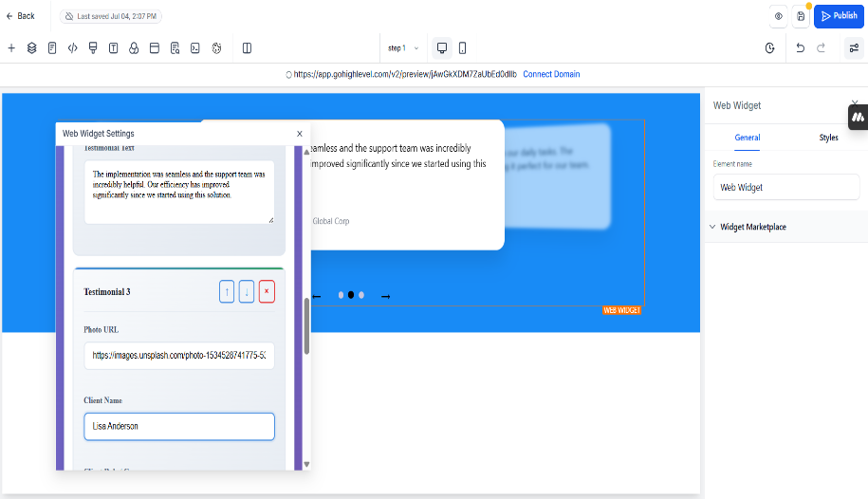
Task: Click the Testimonial 3 heading
Action: (107, 292)
